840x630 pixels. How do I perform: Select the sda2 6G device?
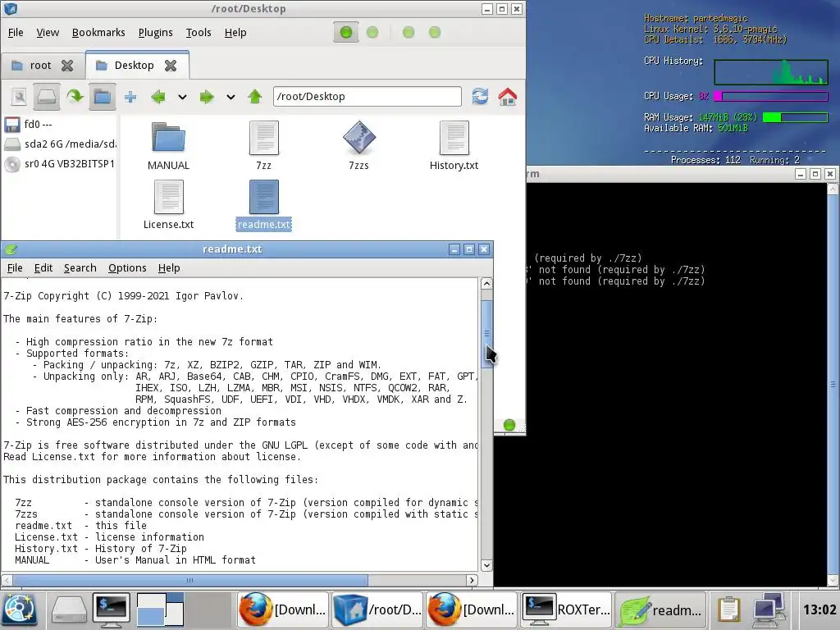pyautogui.click(x=59, y=144)
